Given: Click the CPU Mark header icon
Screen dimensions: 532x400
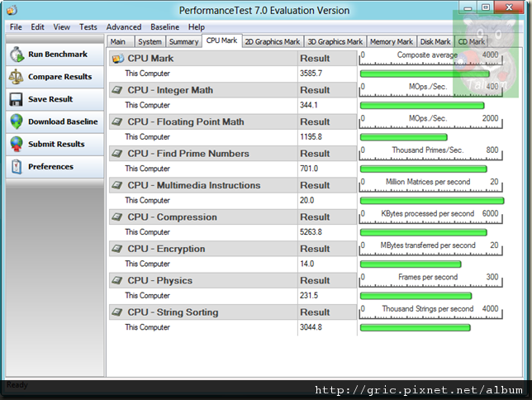Looking at the screenshot, I should 118,59.
